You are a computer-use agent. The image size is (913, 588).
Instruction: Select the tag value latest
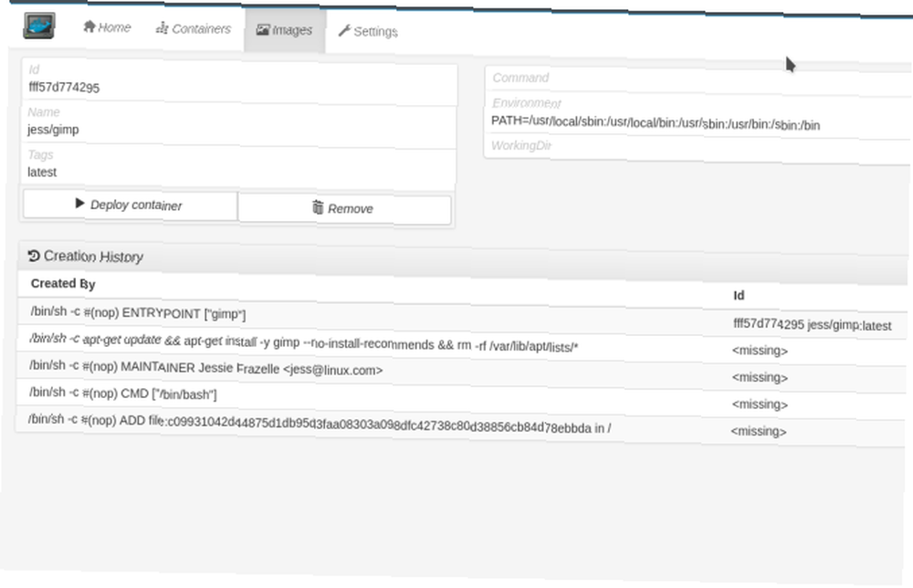[x=42, y=173]
